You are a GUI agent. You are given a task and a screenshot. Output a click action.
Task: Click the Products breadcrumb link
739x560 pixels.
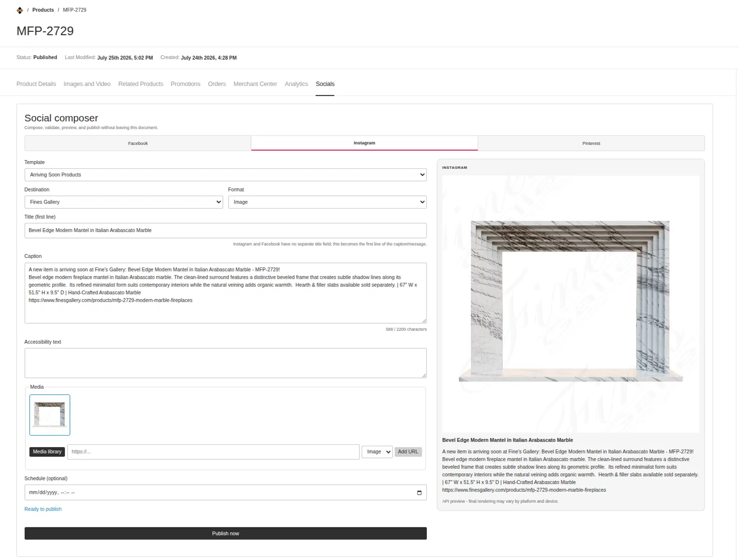pyautogui.click(x=43, y=10)
